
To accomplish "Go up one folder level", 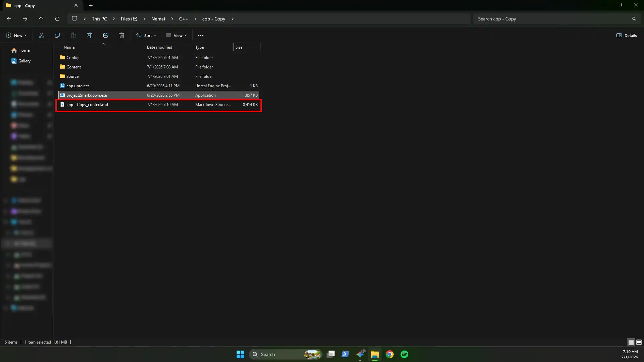I will point(41,19).
